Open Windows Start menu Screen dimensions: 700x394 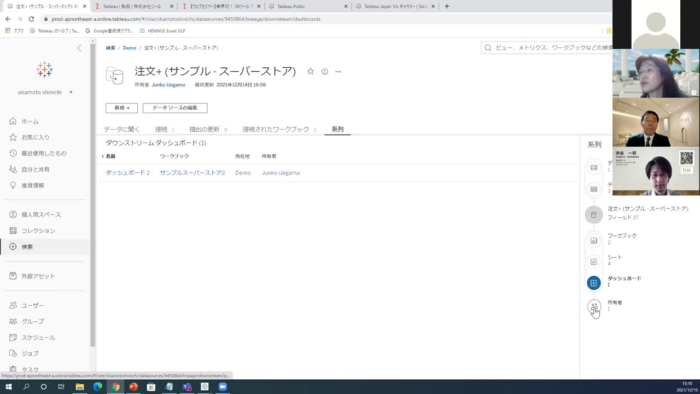coord(8,387)
